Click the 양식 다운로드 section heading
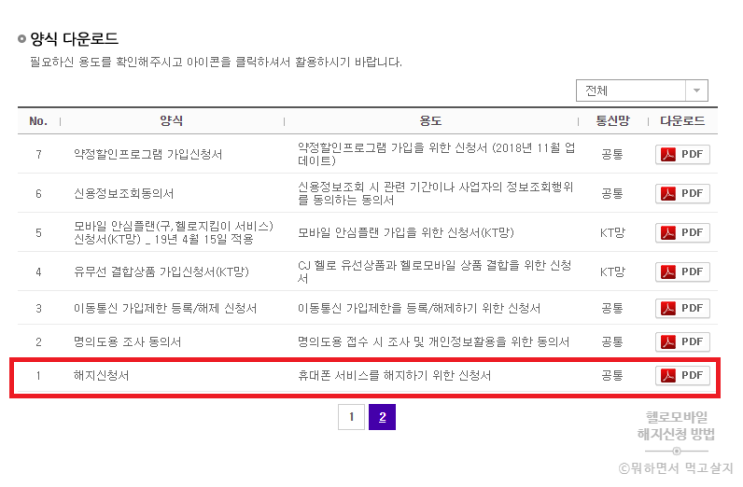This screenshot has width=743, height=487. point(74,38)
